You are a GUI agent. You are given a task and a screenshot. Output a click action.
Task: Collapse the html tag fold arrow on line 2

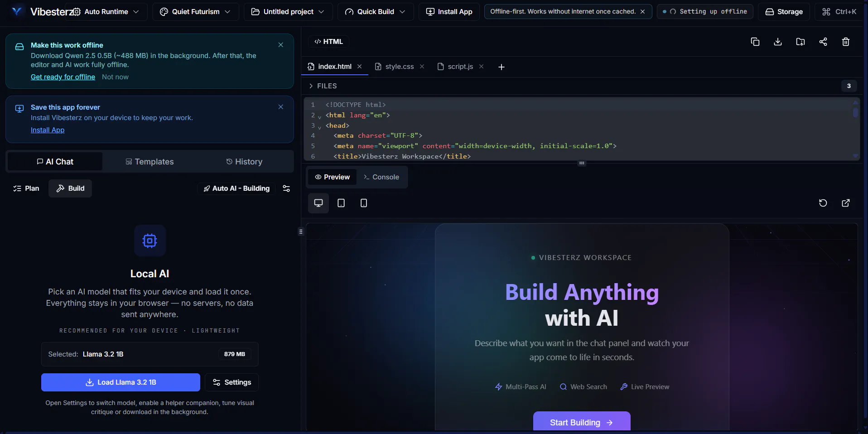pos(319,116)
